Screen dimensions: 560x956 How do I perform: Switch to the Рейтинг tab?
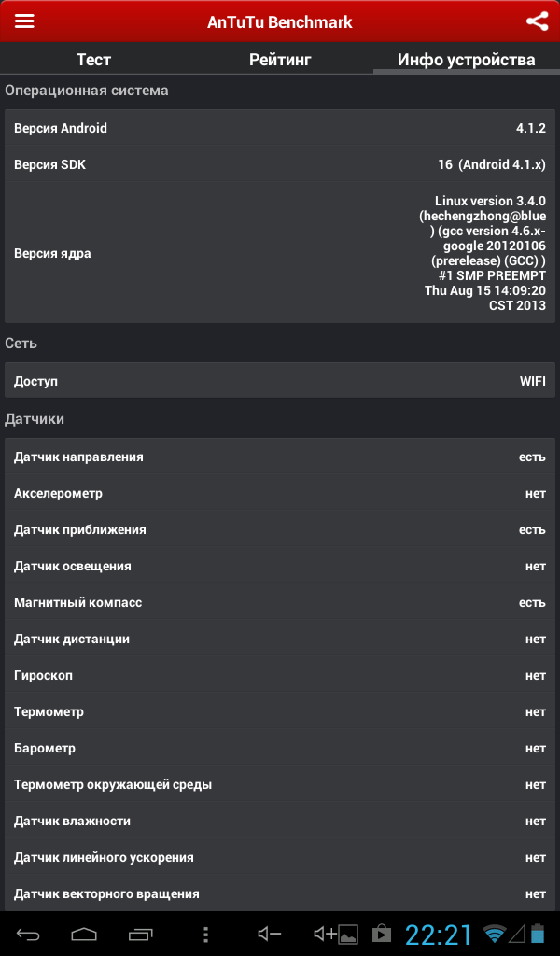pyautogui.click(x=280, y=59)
